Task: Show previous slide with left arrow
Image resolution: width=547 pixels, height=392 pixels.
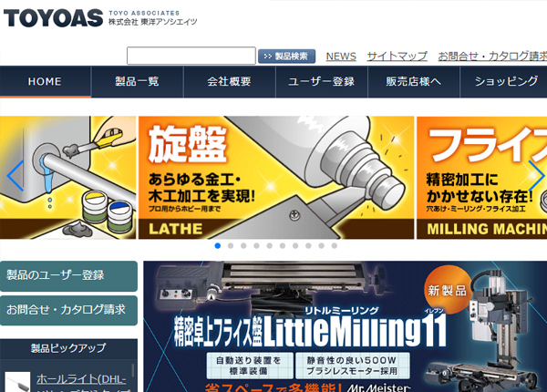Action: point(15,175)
